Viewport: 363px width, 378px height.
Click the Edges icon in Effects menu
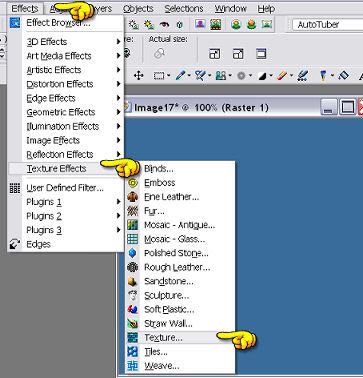pyautogui.click(x=15, y=244)
